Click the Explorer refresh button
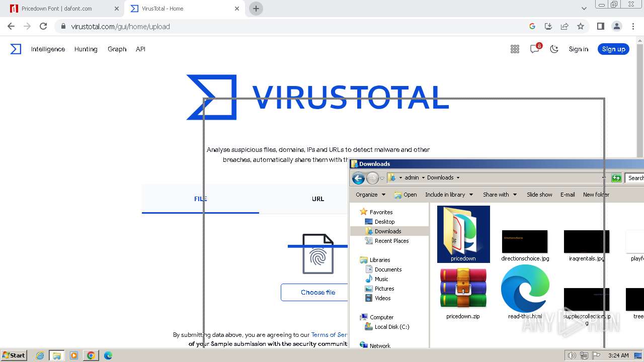Image resolution: width=644 pixels, height=362 pixels. [x=616, y=178]
